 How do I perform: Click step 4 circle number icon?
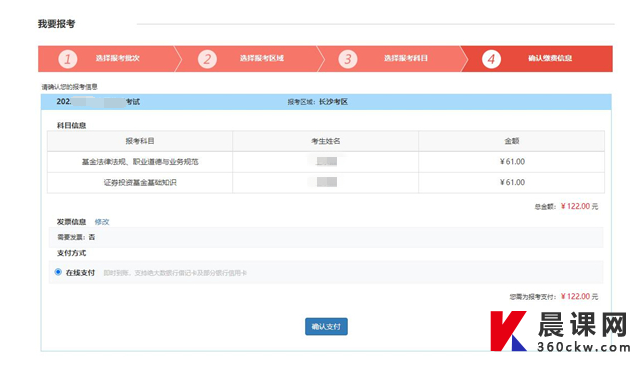click(491, 59)
